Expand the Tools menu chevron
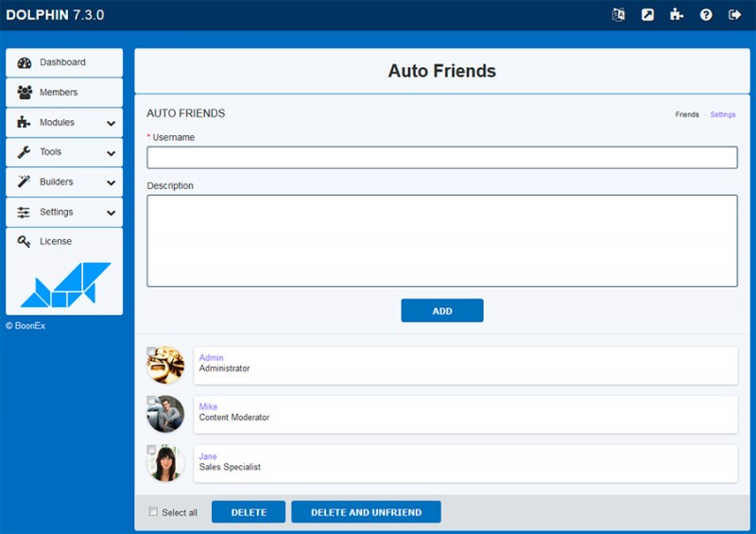Screen dimensions: 756x534 (111, 153)
